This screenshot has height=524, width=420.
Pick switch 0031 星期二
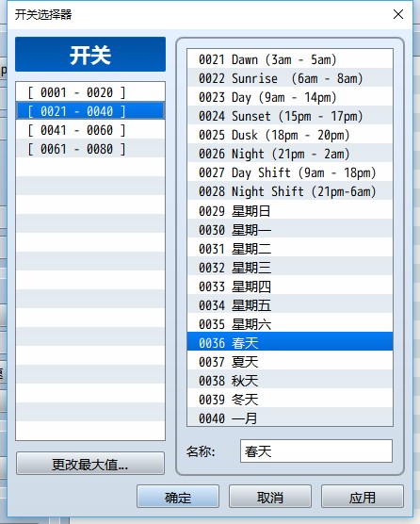(x=290, y=248)
